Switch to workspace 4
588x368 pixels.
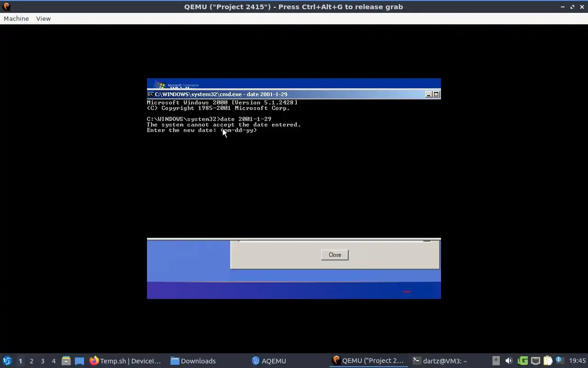pyautogui.click(x=53, y=361)
